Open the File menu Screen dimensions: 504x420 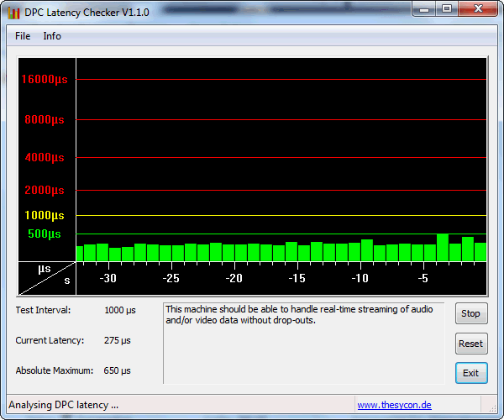tap(23, 36)
